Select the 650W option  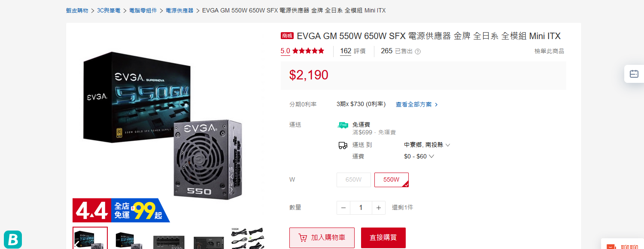354,180
